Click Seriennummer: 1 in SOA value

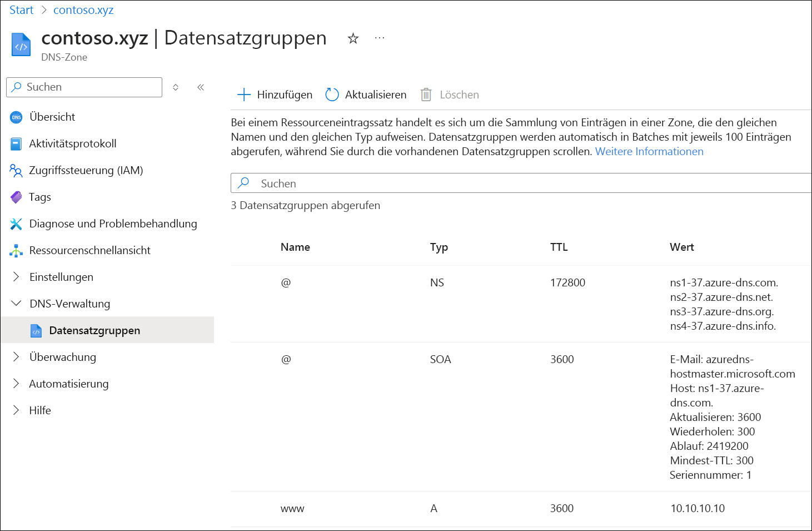[710, 475]
